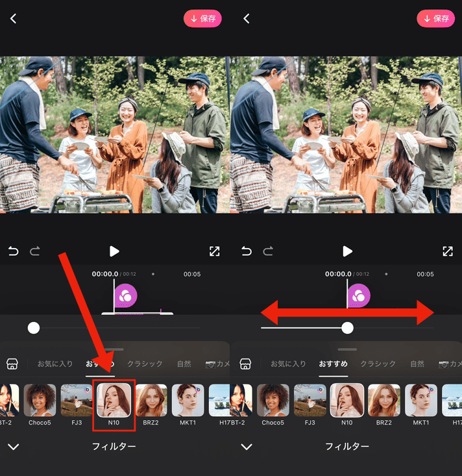The width and height of the screenshot is (462, 476).
Task: Click the filter intensity slider handle on the right screen
Action: [347, 328]
